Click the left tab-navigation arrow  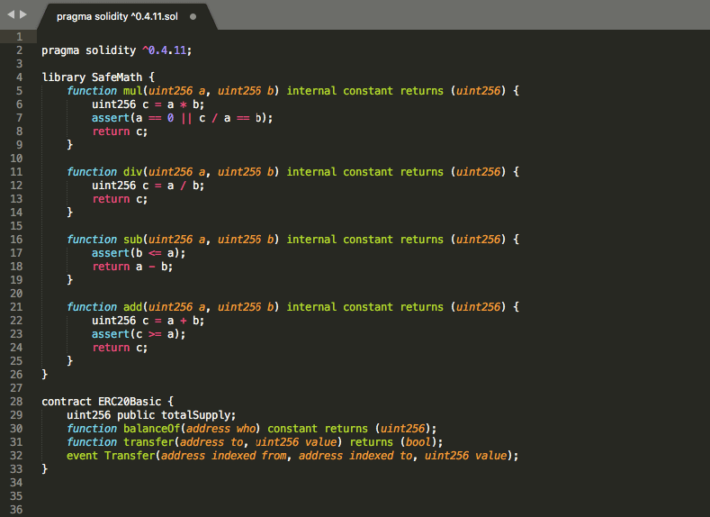point(11,15)
